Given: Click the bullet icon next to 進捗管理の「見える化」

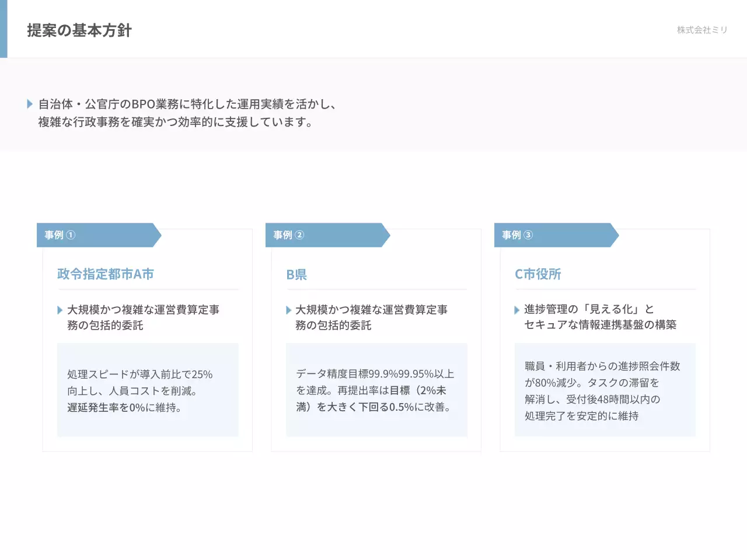Looking at the screenshot, I should 517,310.
